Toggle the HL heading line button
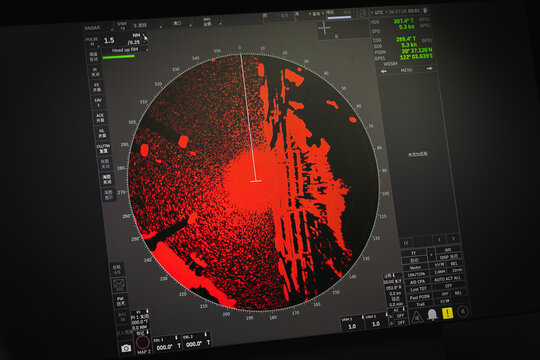 102,133
